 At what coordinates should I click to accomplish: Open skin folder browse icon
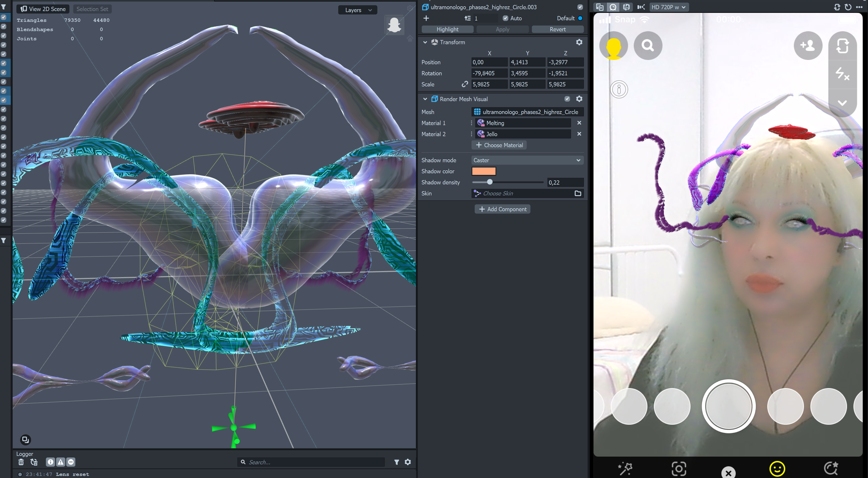pos(578,193)
